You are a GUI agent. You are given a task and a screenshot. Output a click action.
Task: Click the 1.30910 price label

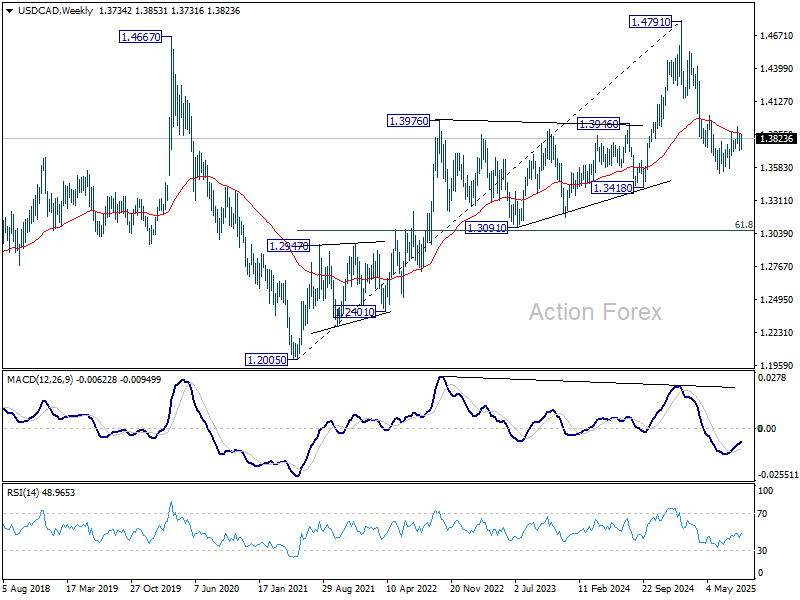(x=487, y=228)
